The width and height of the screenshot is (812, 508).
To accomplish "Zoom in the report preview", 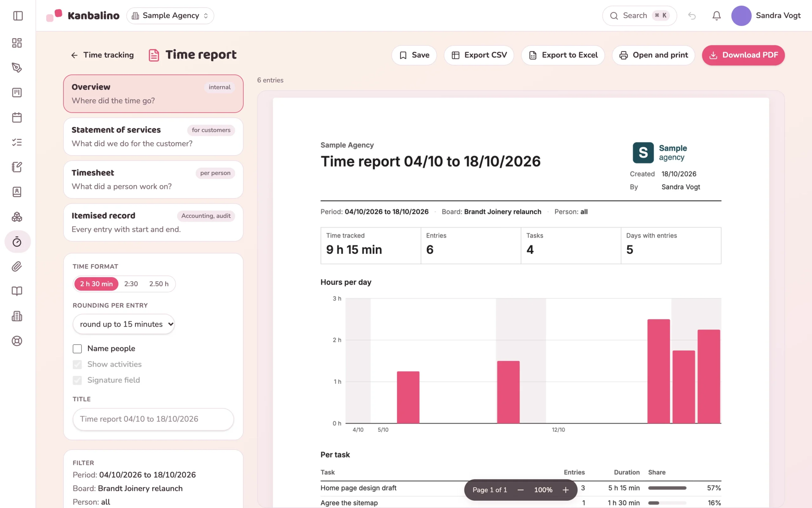I will (x=566, y=490).
